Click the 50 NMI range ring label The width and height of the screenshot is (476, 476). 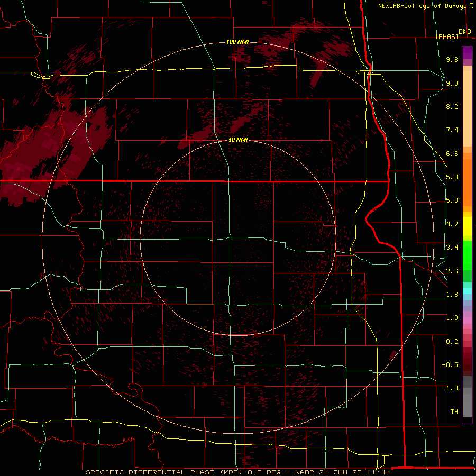(238, 140)
